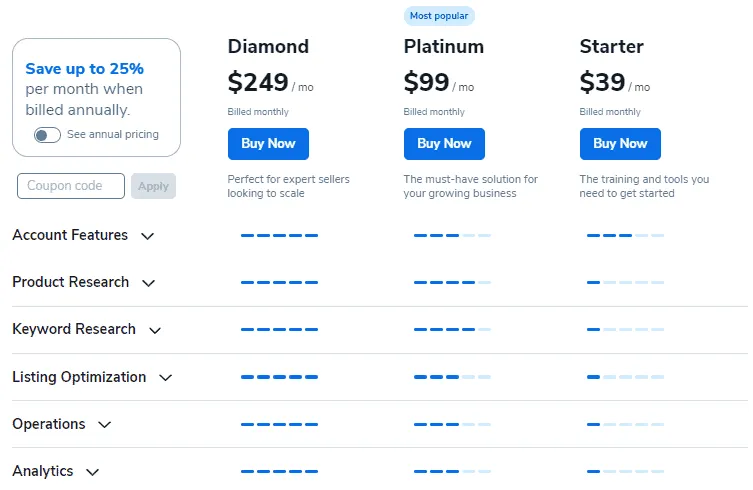Expand the Product Research chevron
The width and height of the screenshot is (753, 490).
[x=148, y=283]
